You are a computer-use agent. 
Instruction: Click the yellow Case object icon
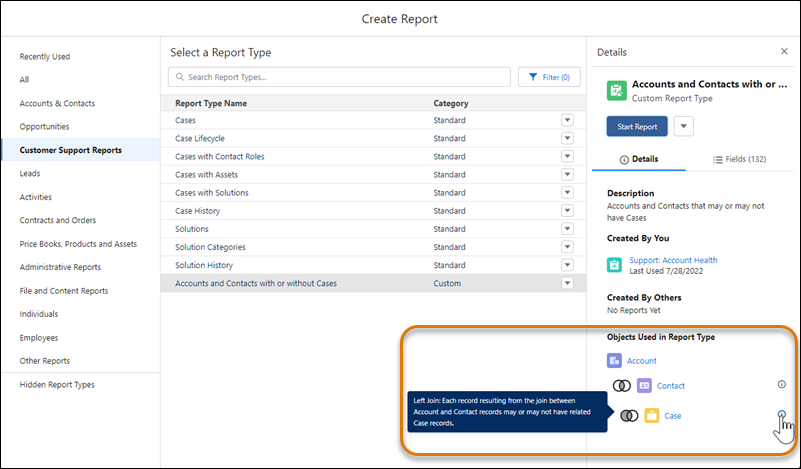click(651, 415)
